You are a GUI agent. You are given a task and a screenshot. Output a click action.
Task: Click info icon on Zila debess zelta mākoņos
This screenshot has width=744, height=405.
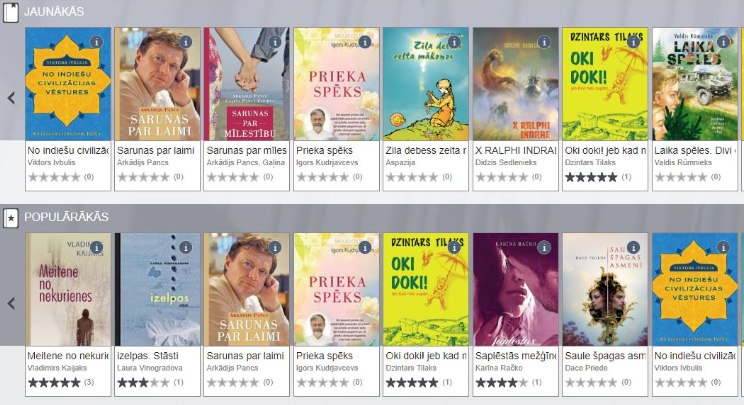[454, 42]
